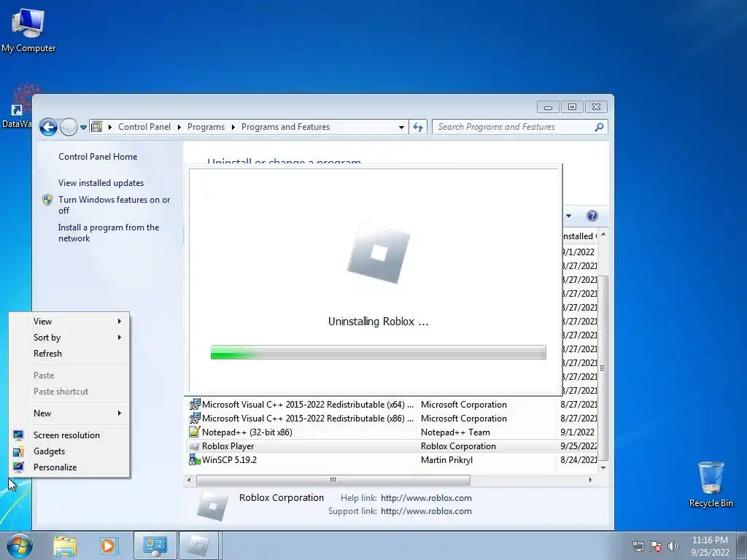Select Gadgets from context menu
The width and height of the screenshot is (747, 560).
[69, 451]
